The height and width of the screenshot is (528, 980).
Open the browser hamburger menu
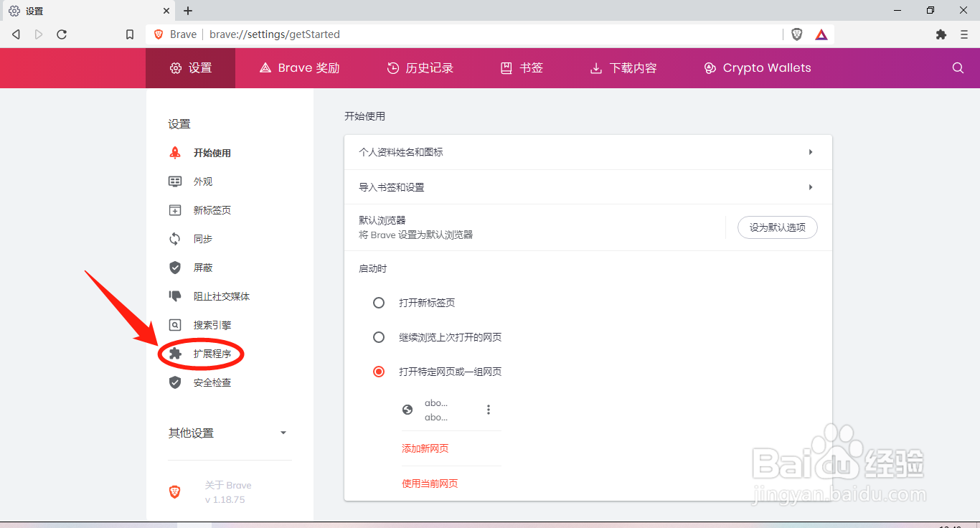coord(964,34)
